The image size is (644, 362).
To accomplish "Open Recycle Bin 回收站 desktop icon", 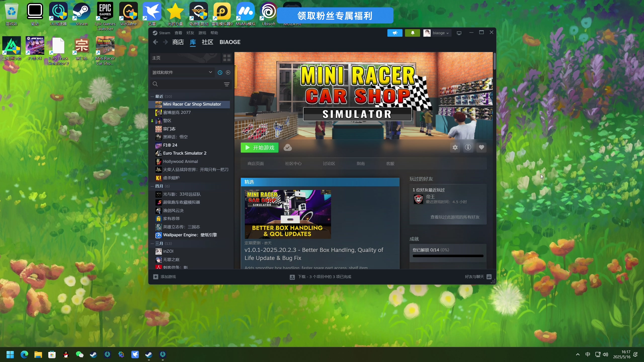I will pos(11,14).
